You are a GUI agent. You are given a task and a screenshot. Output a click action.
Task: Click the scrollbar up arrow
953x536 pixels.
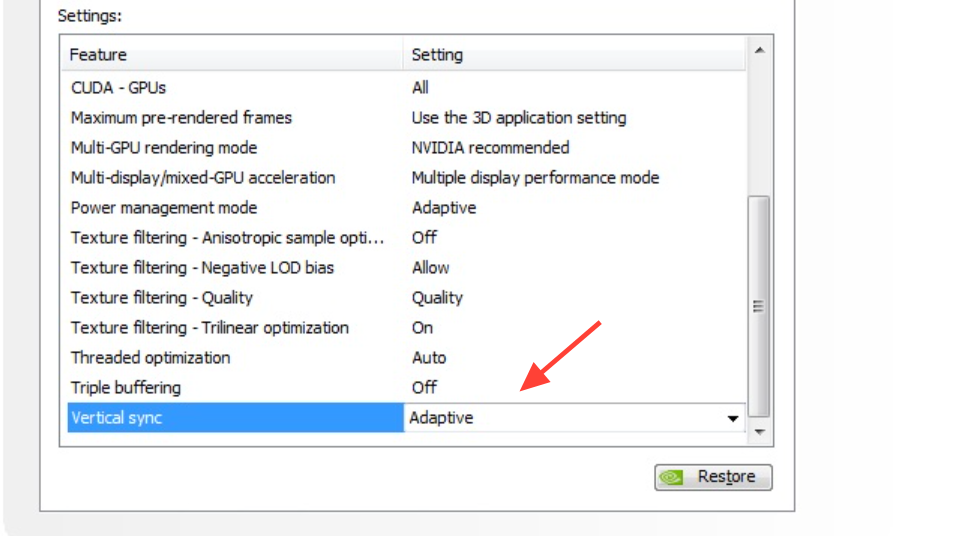(x=759, y=50)
